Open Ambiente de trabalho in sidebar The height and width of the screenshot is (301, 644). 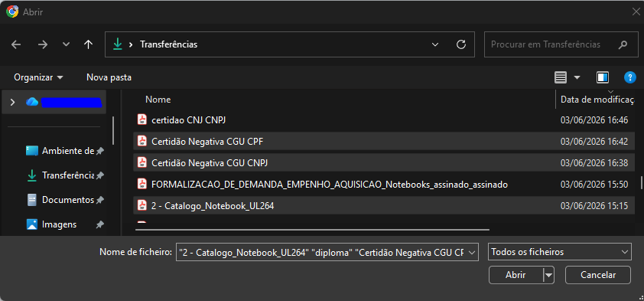64,151
